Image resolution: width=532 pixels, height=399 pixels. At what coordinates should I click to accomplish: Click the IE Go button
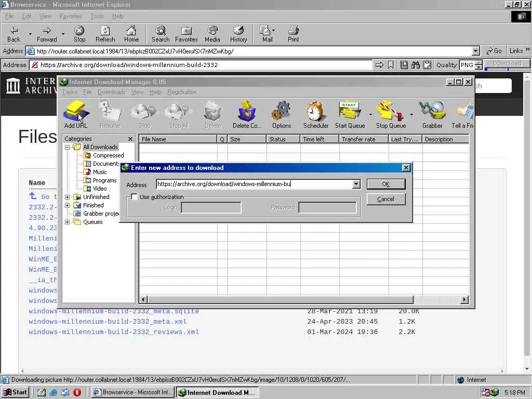pyautogui.click(x=494, y=51)
